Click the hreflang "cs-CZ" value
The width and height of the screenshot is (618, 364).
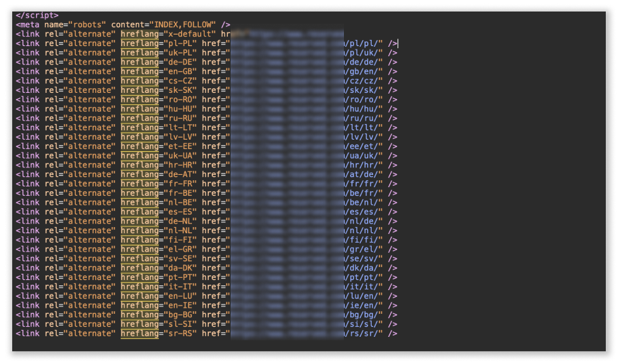click(180, 81)
